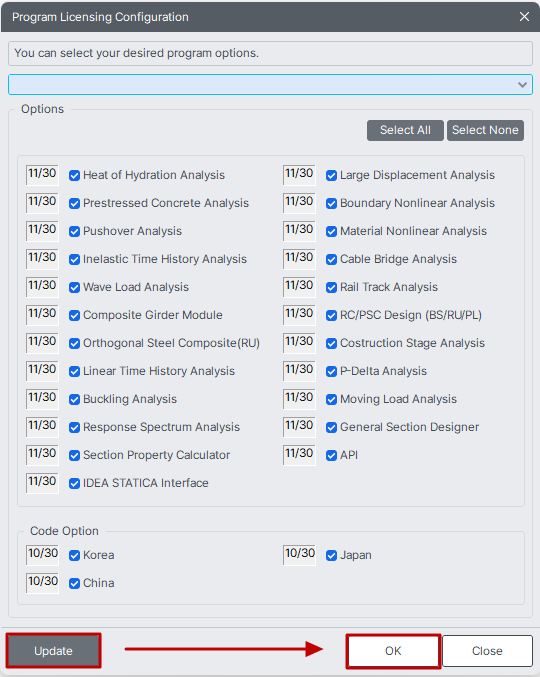The image size is (540, 677).
Task: Toggle Moving Load Analysis checkbox
Action: coord(332,399)
